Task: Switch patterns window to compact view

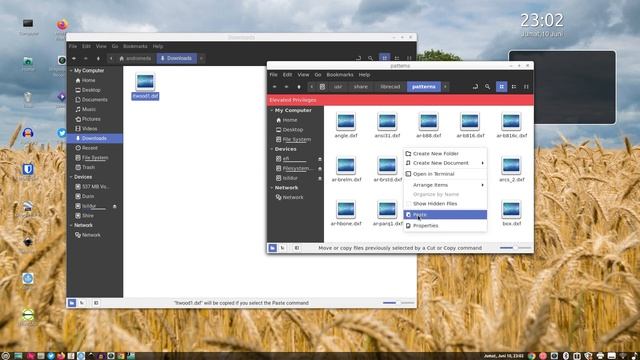Action: click(526, 87)
